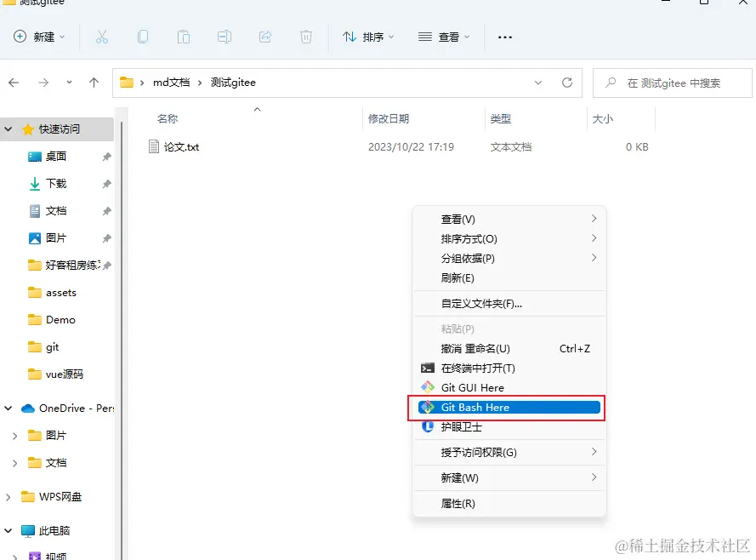Go back with the left arrow

tap(14, 83)
